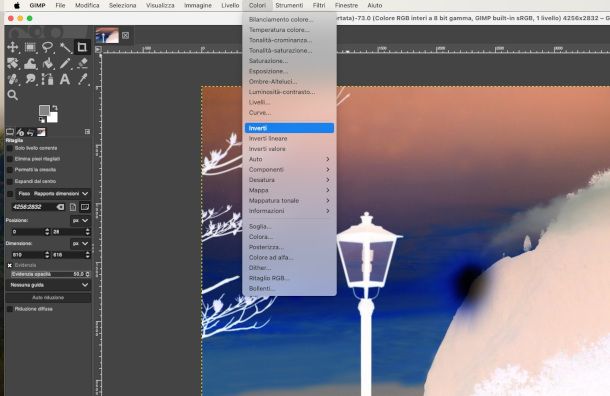The width and height of the screenshot is (610, 396).
Task: Open the Apple menu
Action: pyautogui.click(x=17, y=5)
